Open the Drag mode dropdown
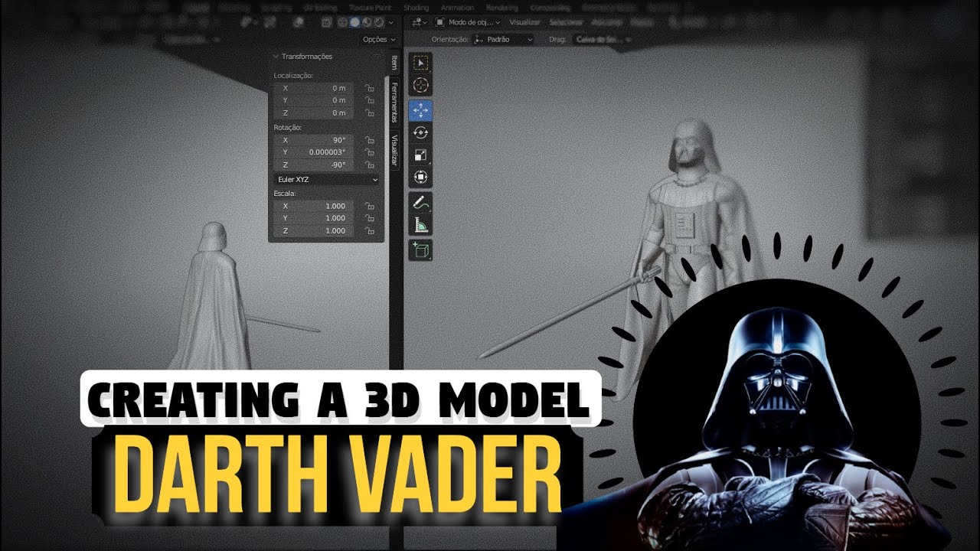The height and width of the screenshot is (551, 980). tap(604, 39)
